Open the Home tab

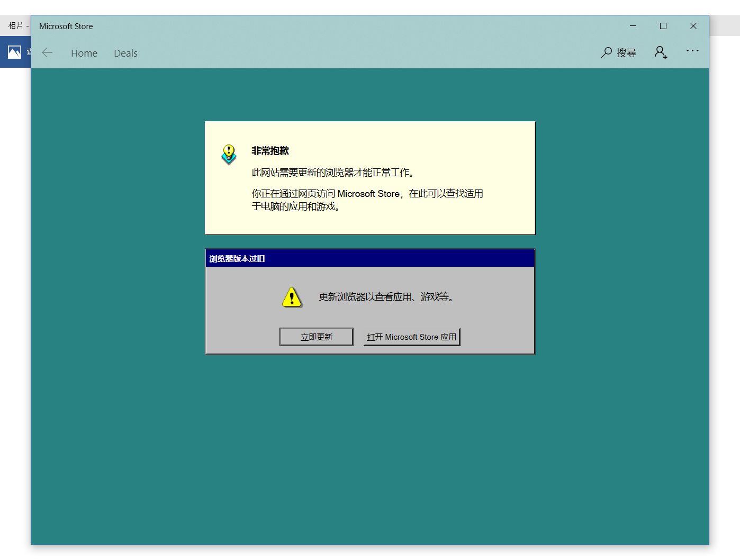coord(84,53)
